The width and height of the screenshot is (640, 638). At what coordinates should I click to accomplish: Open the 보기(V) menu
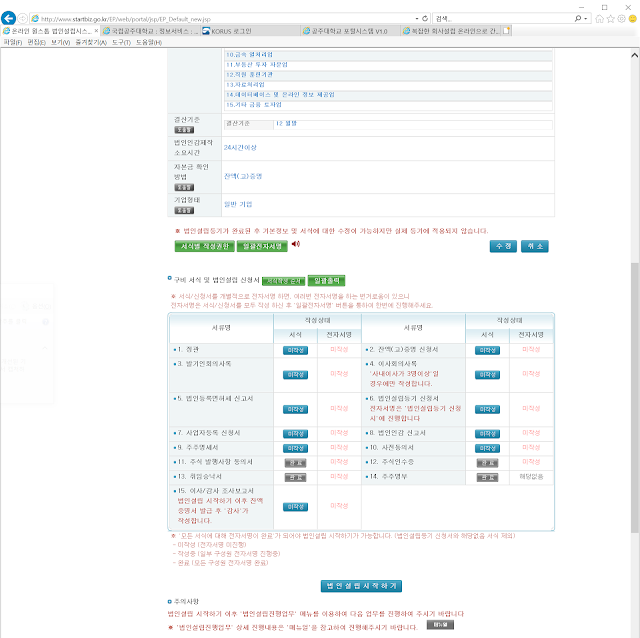pyautogui.click(x=60, y=42)
